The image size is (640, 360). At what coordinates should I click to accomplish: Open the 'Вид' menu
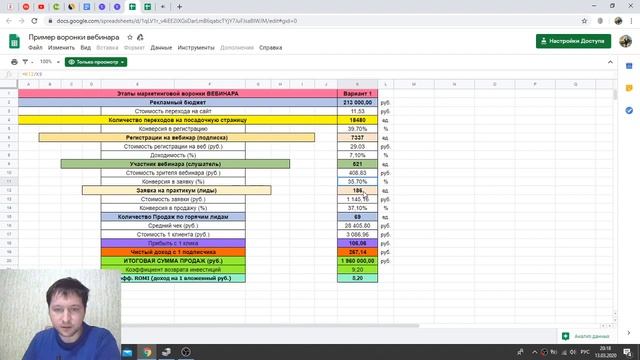86,48
